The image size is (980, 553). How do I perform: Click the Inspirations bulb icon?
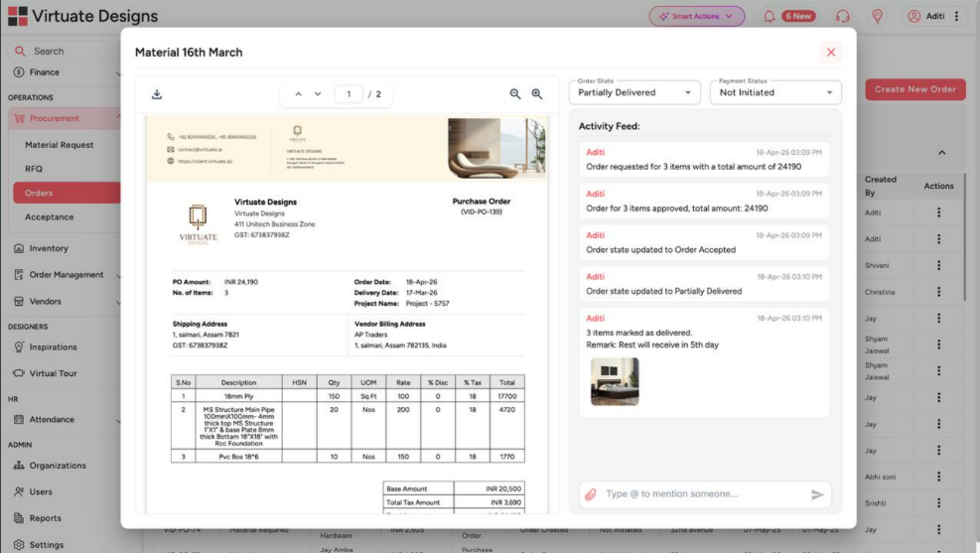coord(19,347)
